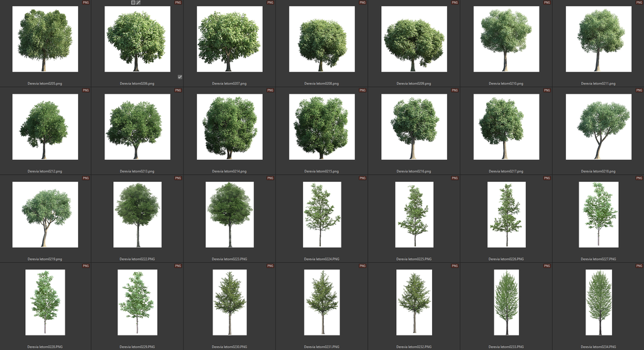This screenshot has width=644, height=350.
Task: Select the Derevia letom0230.PNG conifer thumbnail
Action: pyautogui.click(x=230, y=302)
